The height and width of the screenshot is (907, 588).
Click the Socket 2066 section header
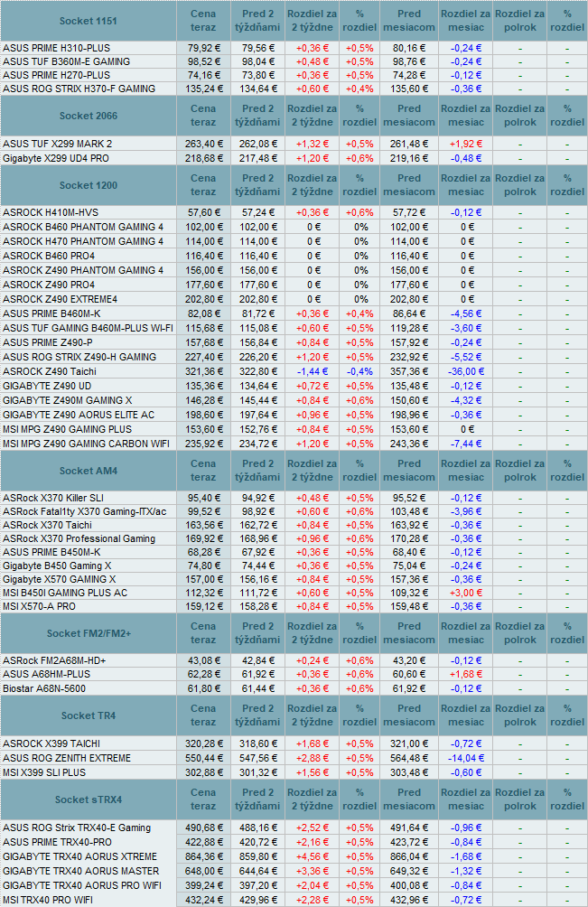coord(88,116)
